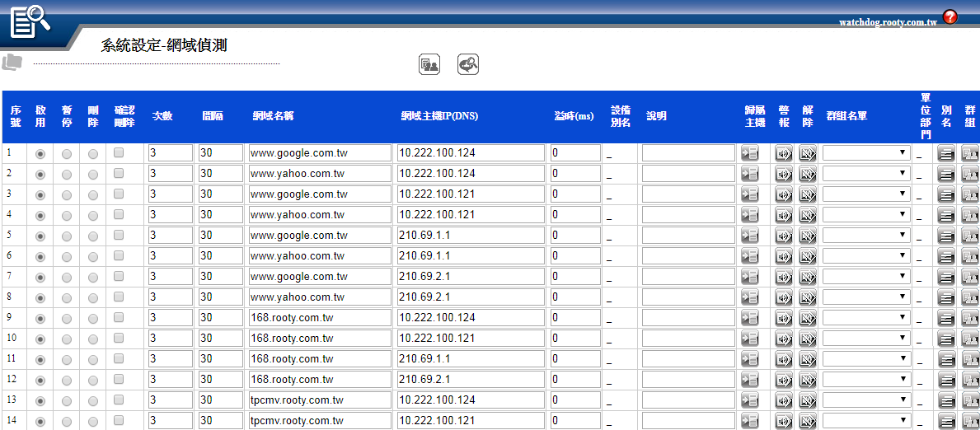Expand the group list dropdown in row 8

tap(865, 297)
